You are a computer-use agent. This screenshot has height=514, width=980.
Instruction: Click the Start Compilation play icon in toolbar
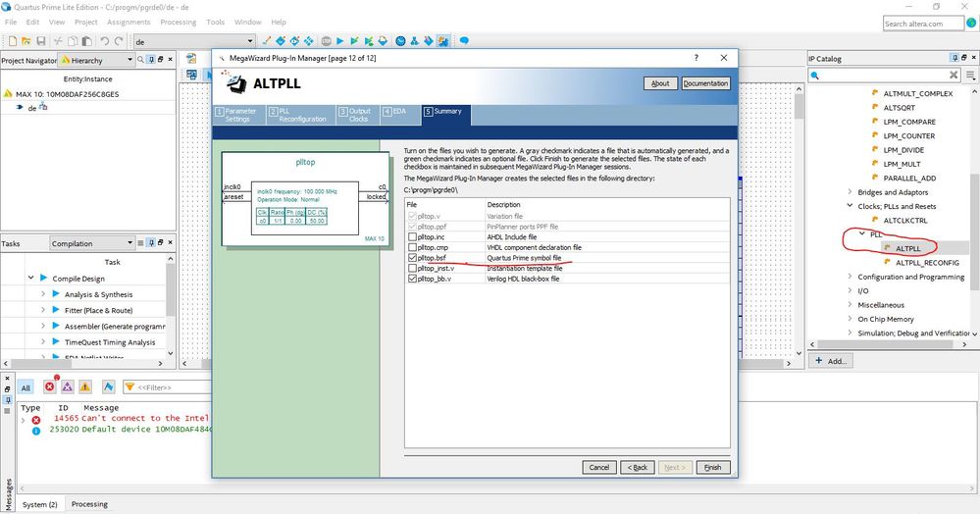[x=340, y=41]
